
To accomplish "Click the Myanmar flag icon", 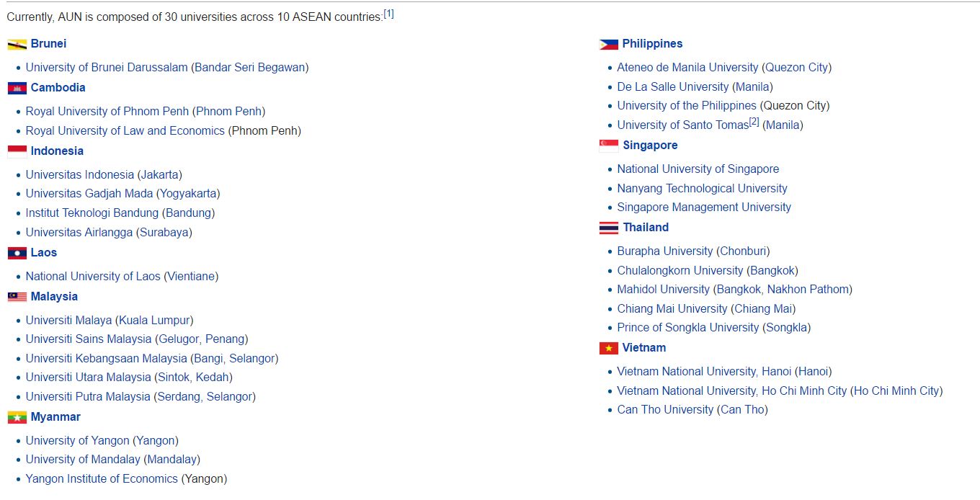I will [17, 417].
